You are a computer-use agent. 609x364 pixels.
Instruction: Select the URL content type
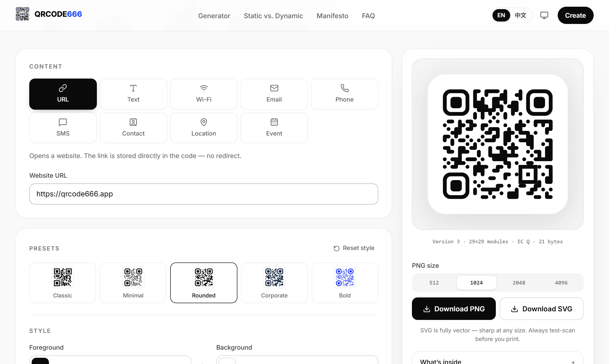(63, 94)
